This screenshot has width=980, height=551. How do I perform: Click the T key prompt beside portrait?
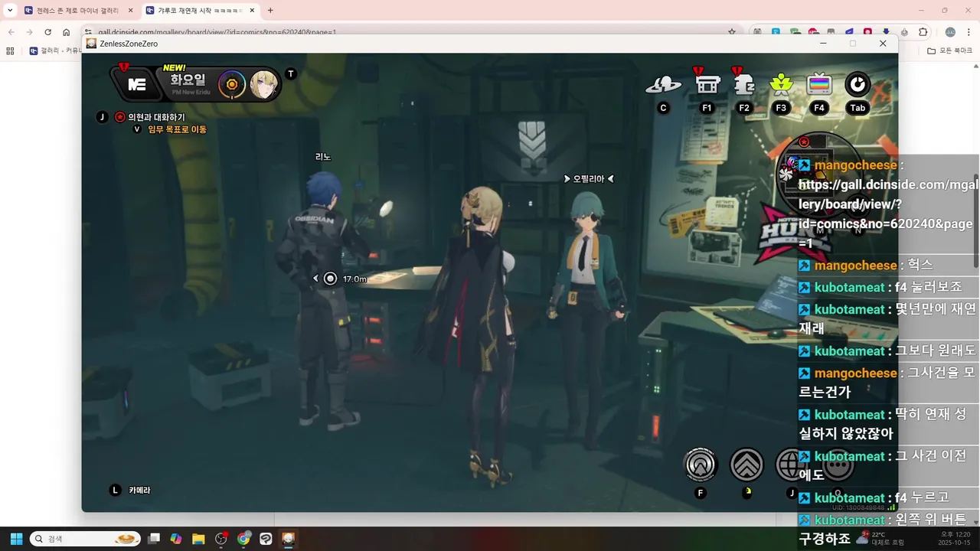(291, 73)
